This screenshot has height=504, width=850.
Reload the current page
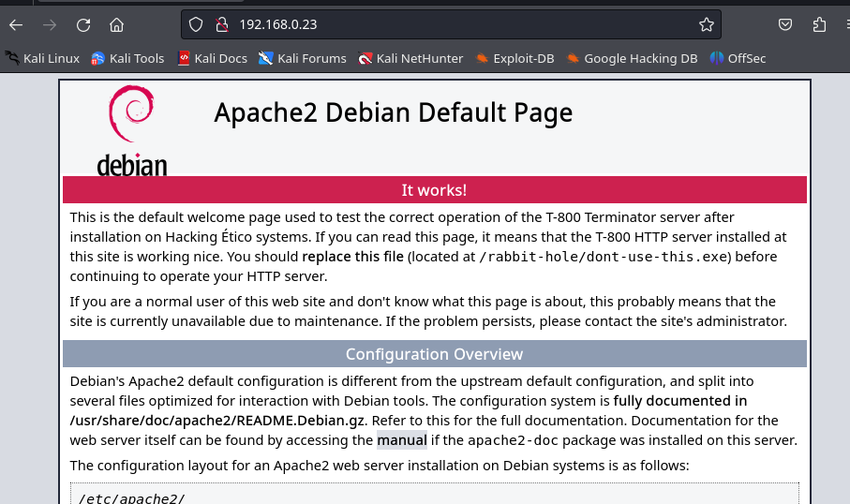[83, 25]
